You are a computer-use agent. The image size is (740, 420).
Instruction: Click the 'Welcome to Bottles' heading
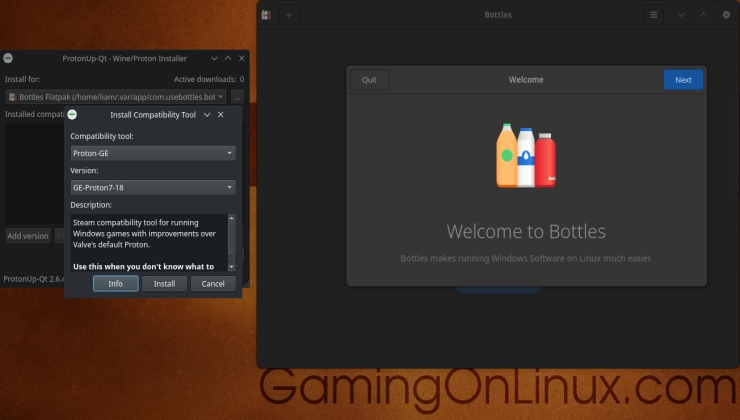point(526,231)
